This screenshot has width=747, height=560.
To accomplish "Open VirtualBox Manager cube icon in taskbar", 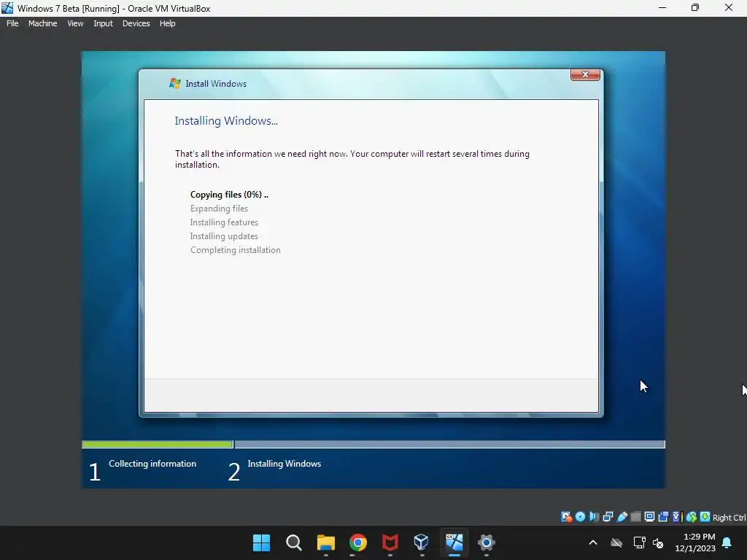I will click(x=421, y=542).
